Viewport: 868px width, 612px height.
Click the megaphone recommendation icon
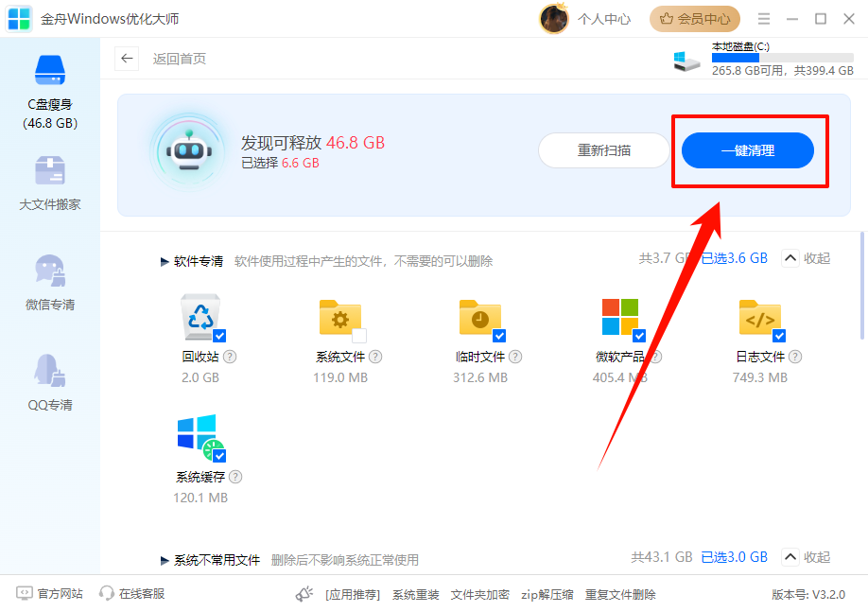(x=304, y=594)
